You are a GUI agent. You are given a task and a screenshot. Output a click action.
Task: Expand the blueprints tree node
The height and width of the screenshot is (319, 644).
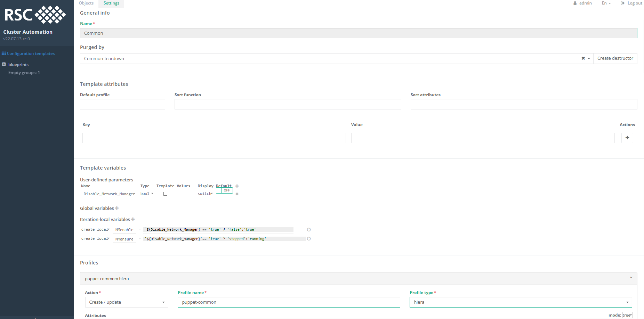[4, 64]
